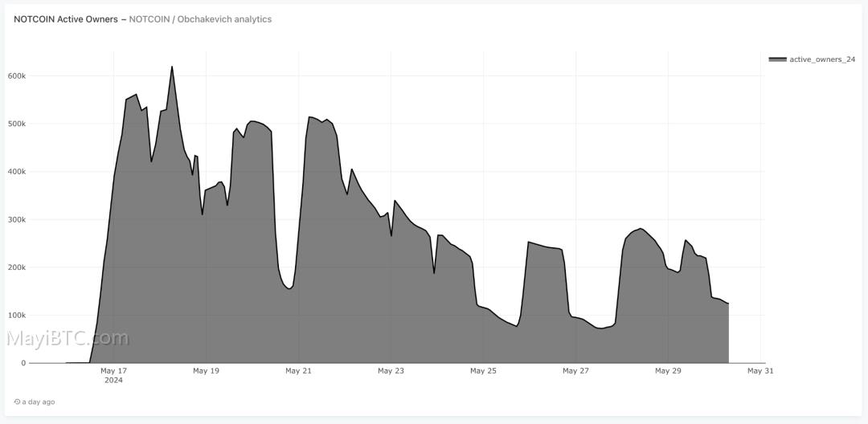Select the "May 17 2024" x-axis label
Screen dimensions: 868x424
coord(113,375)
